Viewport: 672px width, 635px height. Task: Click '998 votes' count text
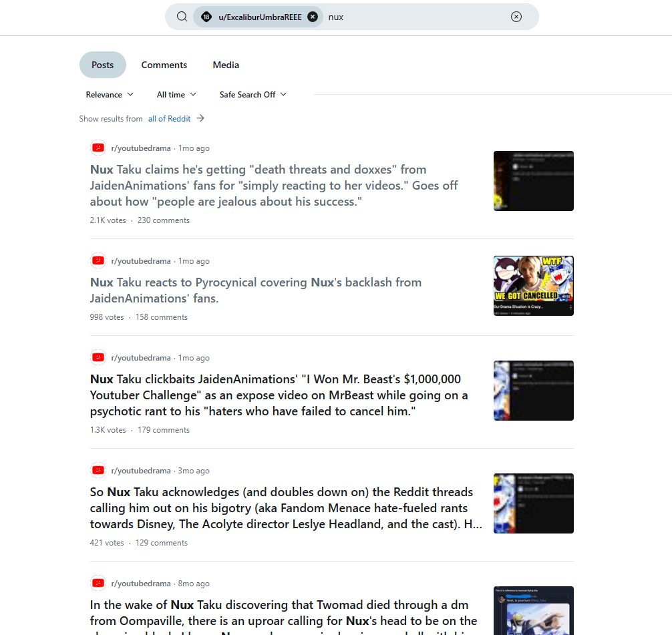pos(107,317)
